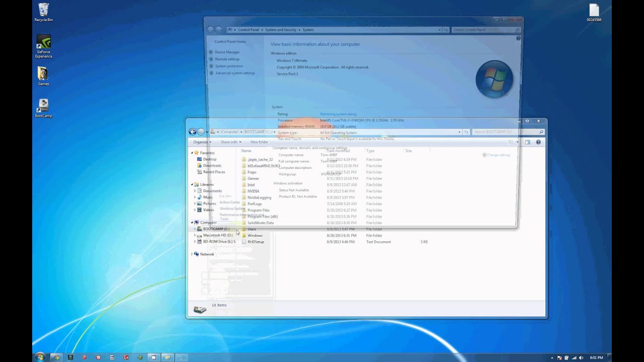The image size is (644, 362).
Task: Select the RHDSetup text document
Action: tap(256, 242)
